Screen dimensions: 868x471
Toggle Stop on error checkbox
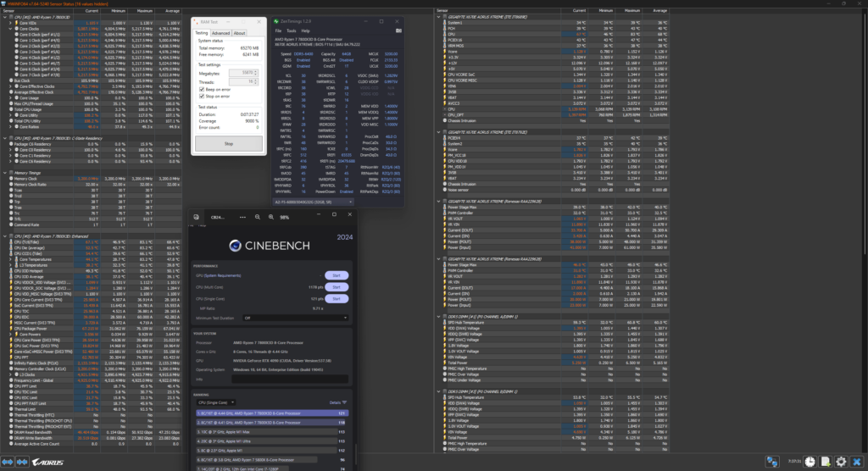pos(202,96)
